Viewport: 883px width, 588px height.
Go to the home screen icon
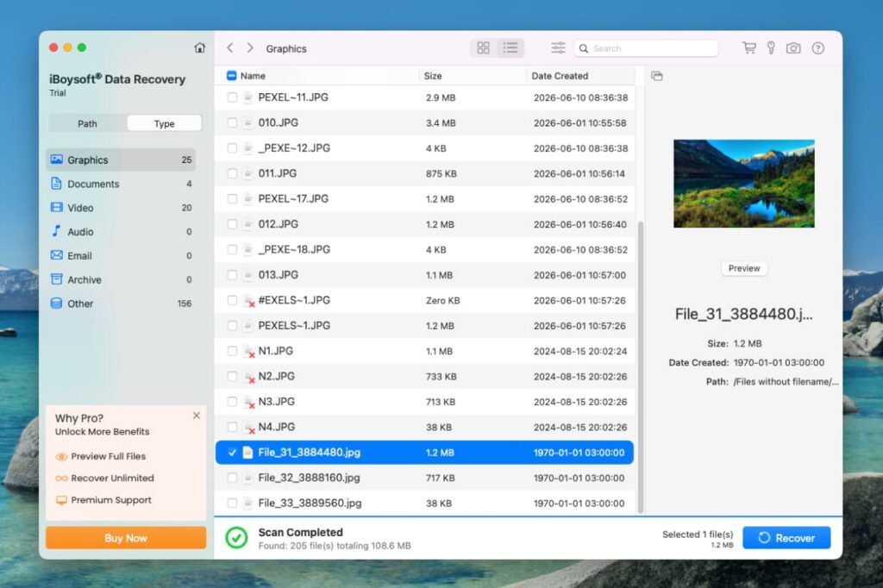coord(199,48)
